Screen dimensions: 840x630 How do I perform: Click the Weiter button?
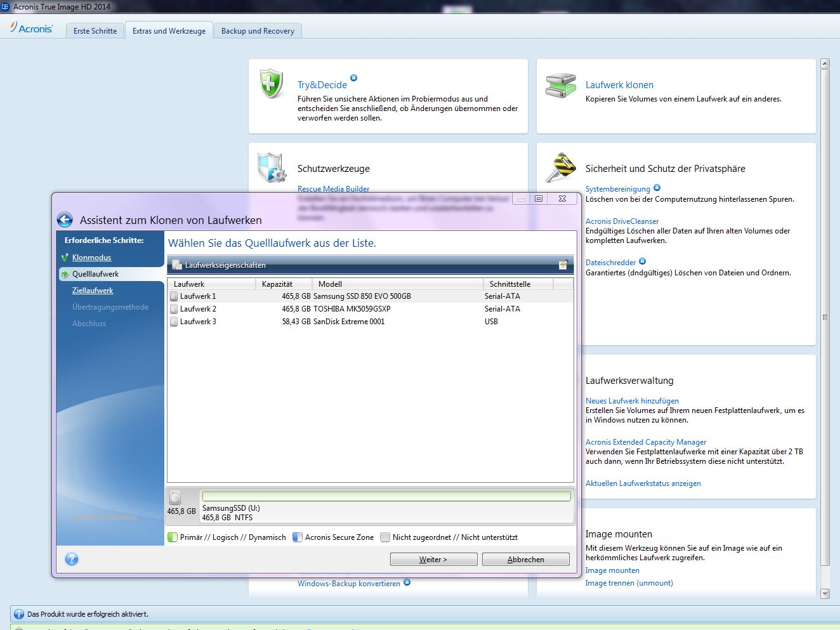(x=433, y=560)
